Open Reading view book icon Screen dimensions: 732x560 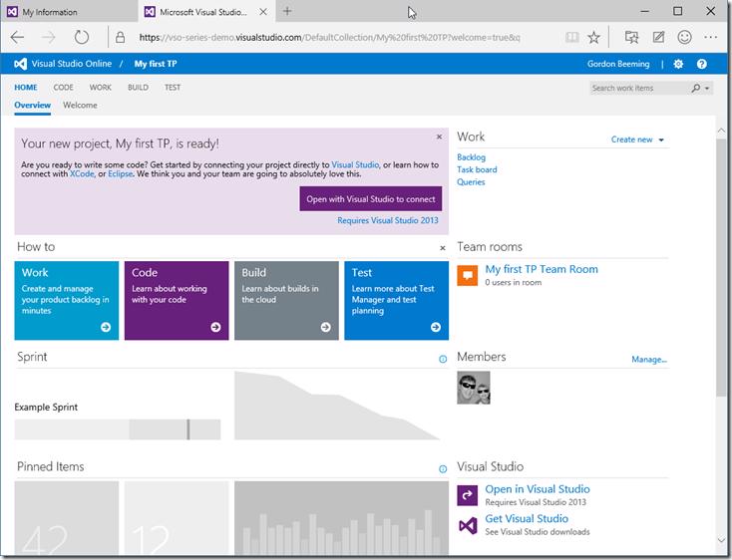coord(571,37)
